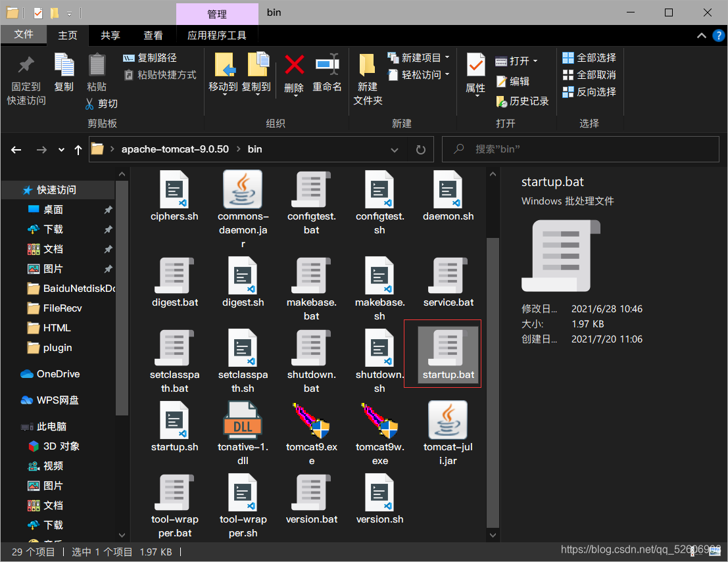This screenshot has height=562, width=728.
Task: Click the Manage (管理) contextual tab
Action: pyautogui.click(x=217, y=14)
